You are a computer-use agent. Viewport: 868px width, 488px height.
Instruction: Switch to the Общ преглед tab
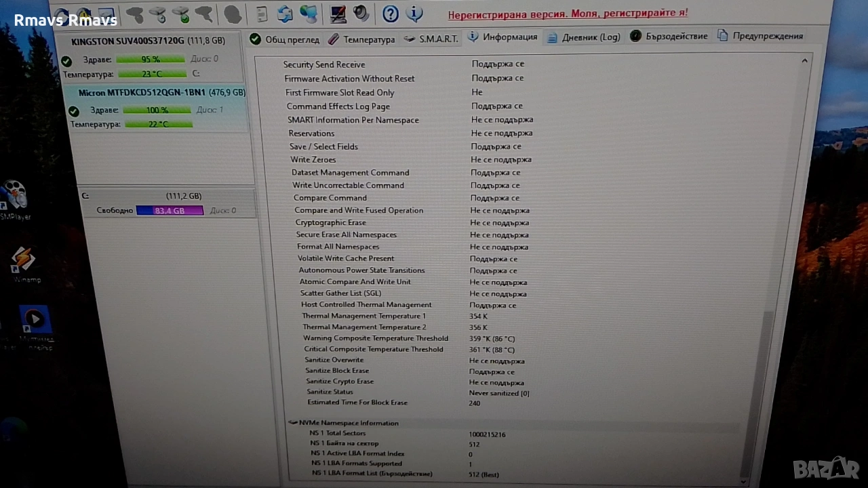tap(285, 39)
